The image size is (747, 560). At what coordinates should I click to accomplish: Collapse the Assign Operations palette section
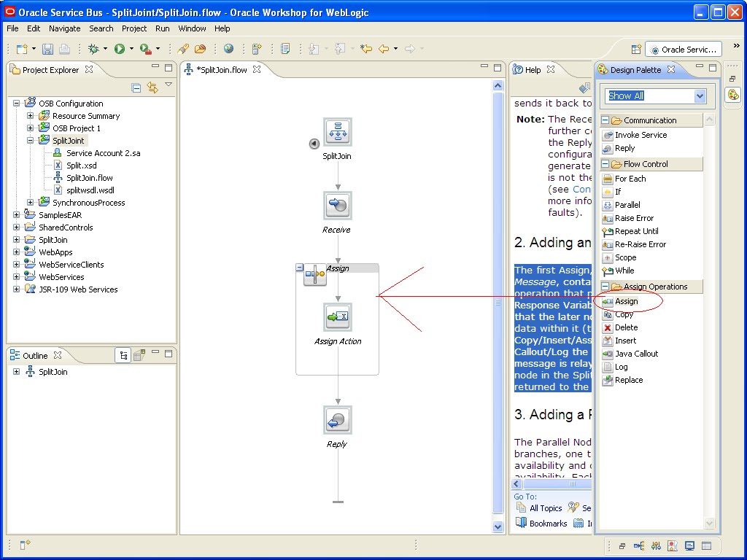(x=605, y=287)
